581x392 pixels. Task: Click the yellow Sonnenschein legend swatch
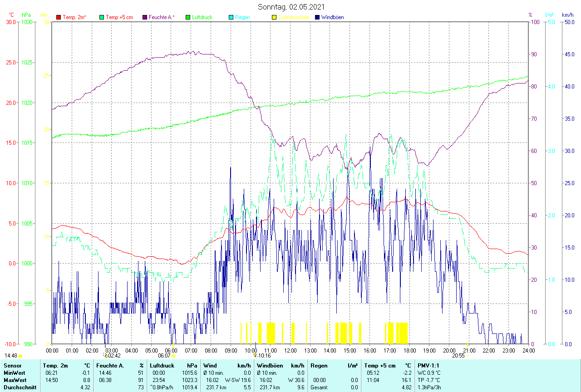click(274, 17)
